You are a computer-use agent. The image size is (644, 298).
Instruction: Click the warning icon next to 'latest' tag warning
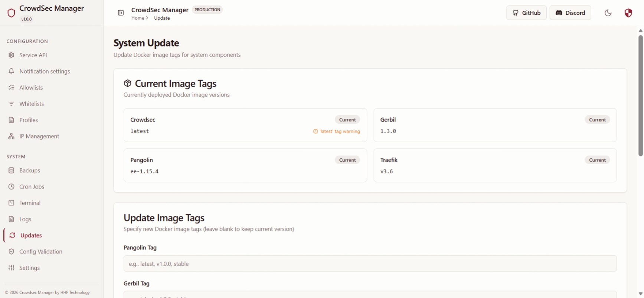[x=316, y=132]
